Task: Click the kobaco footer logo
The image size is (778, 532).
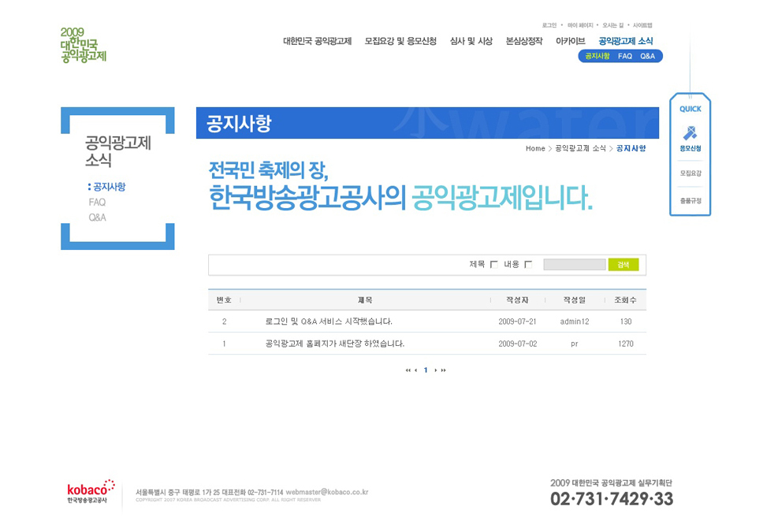Action: point(91,492)
